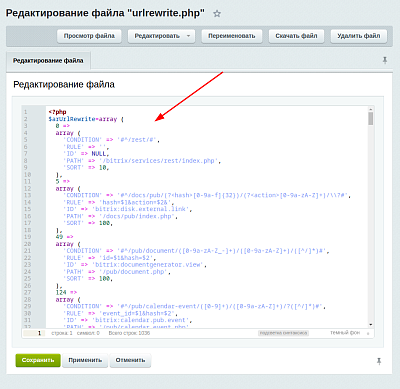400x389 pixels.
Task: Open the 'Просмотр файла' view
Action: point(89,36)
